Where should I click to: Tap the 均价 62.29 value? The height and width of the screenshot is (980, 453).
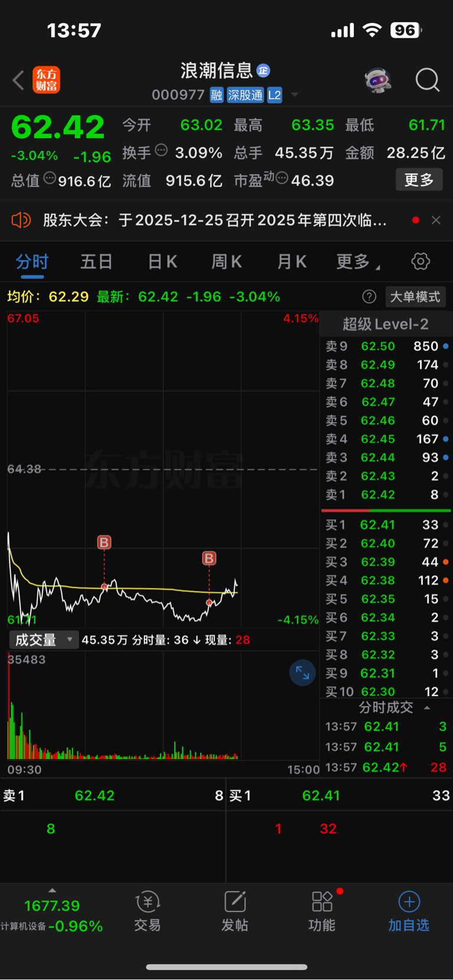pos(68,296)
